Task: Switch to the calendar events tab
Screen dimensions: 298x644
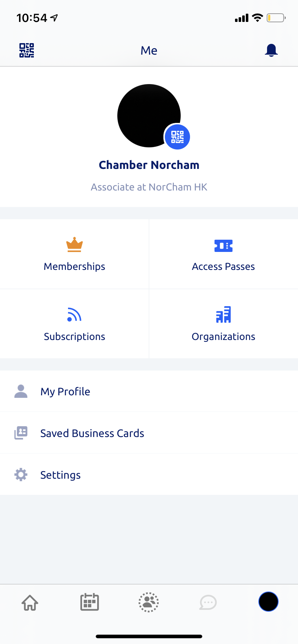Action: click(89, 602)
